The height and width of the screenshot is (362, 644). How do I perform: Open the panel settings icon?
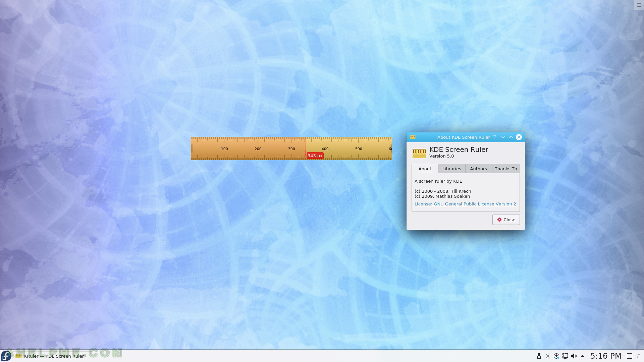click(x=638, y=356)
